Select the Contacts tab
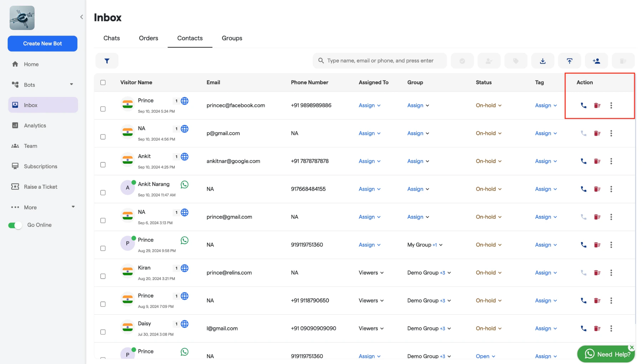644x364 pixels. tap(190, 38)
